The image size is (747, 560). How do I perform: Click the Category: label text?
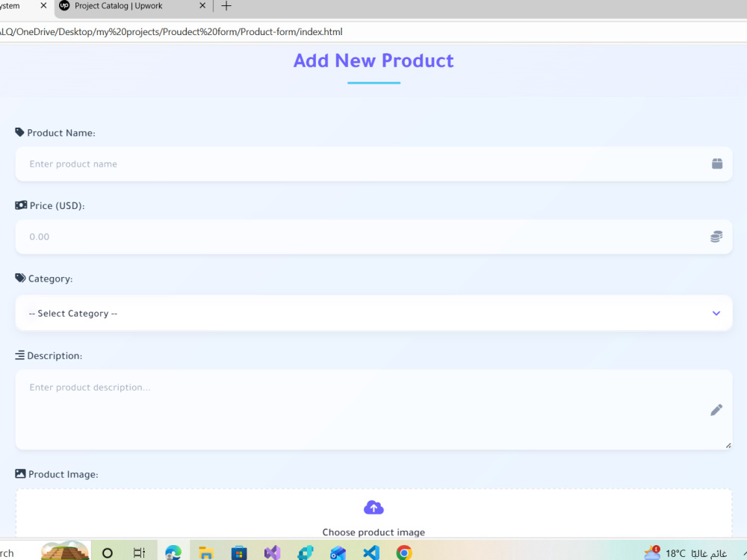coord(51,279)
